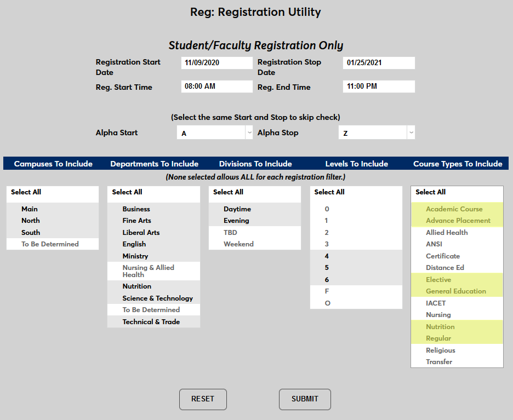Click the RESET button
Viewport: 513px width, 420px height.
click(203, 399)
